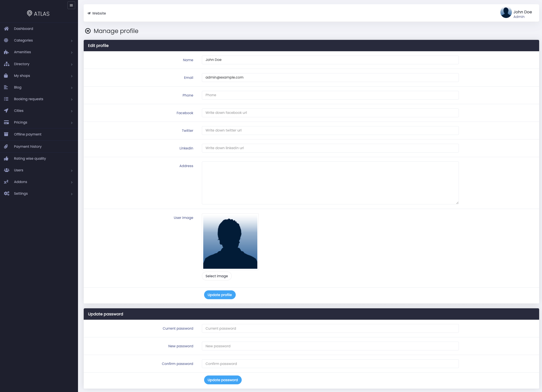Click the Website paper plane icon
The height and width of the screenshot is (392, 542).
point(89,13)
